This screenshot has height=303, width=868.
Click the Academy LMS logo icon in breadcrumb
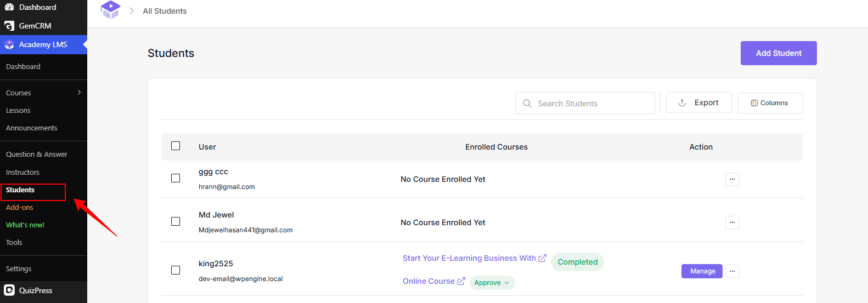[111, 9]
